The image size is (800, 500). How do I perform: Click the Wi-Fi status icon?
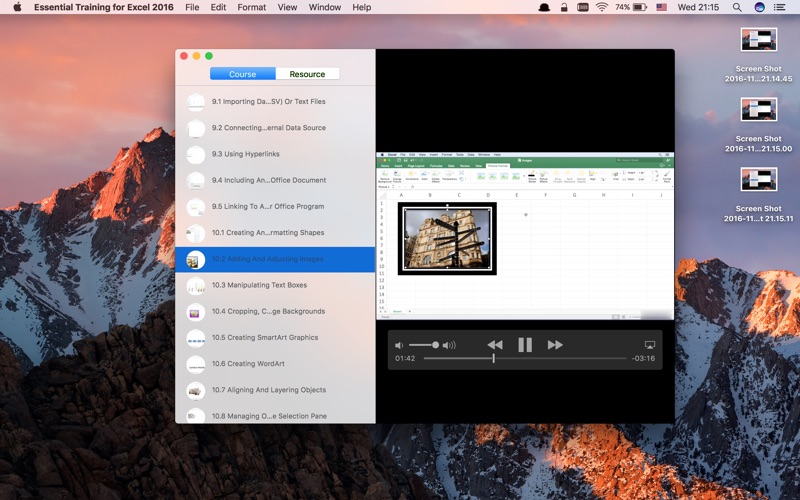coord(602,7)
